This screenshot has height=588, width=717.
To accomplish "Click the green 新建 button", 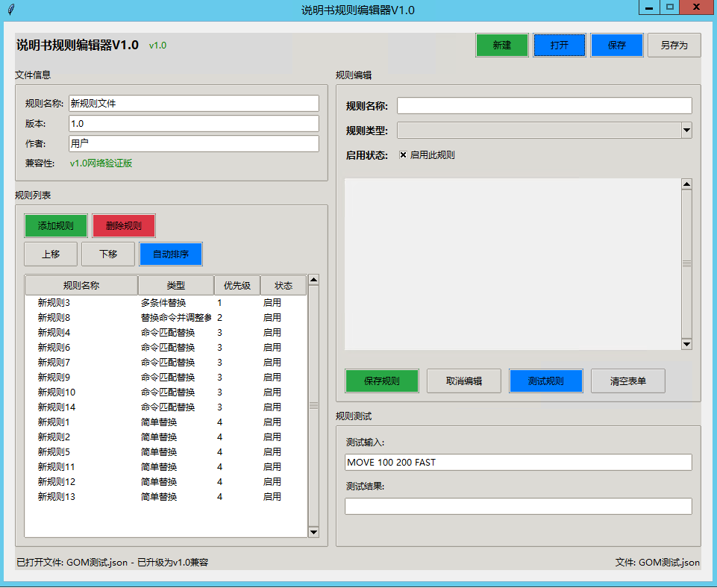I will (x=502, y=46).
